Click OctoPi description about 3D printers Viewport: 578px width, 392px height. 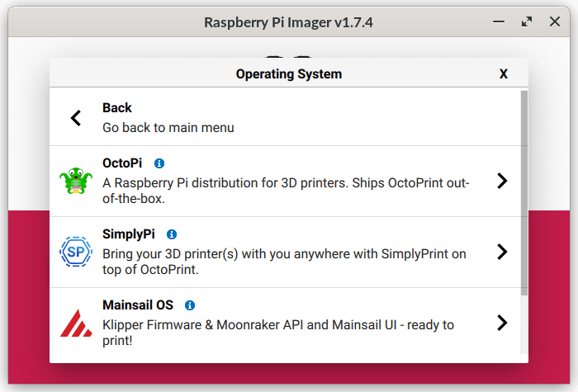(x=286, y=191)
